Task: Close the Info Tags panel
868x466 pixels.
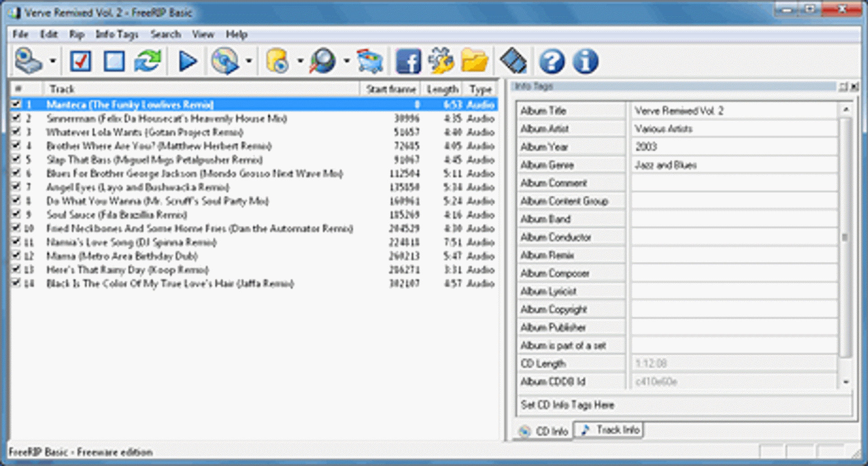Action: click(x=854, y=86)
